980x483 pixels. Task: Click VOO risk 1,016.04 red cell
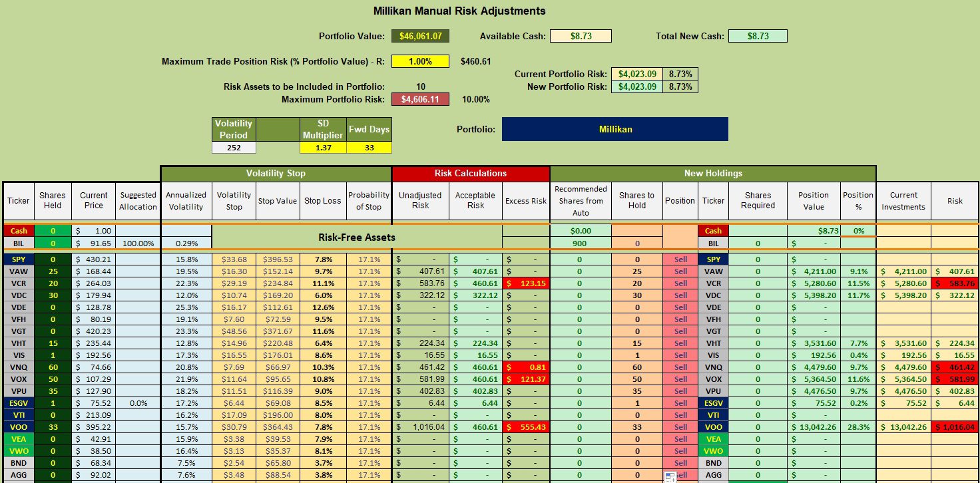pyautogui.click(x=955, y=426)
